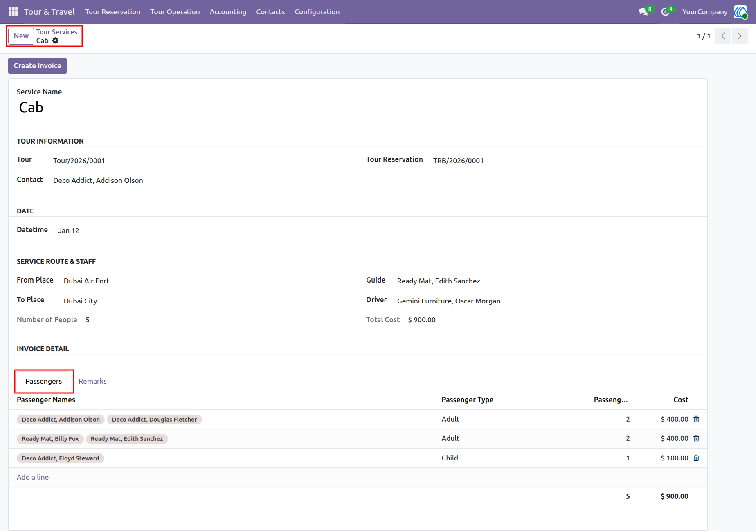Click Add a line link
The width and height of the screenshot is (756, 532).
pos(33,477)
